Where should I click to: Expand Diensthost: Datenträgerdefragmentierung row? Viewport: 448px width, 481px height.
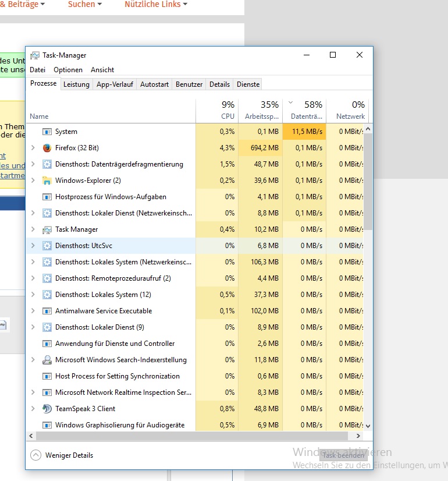coord(33,164)
